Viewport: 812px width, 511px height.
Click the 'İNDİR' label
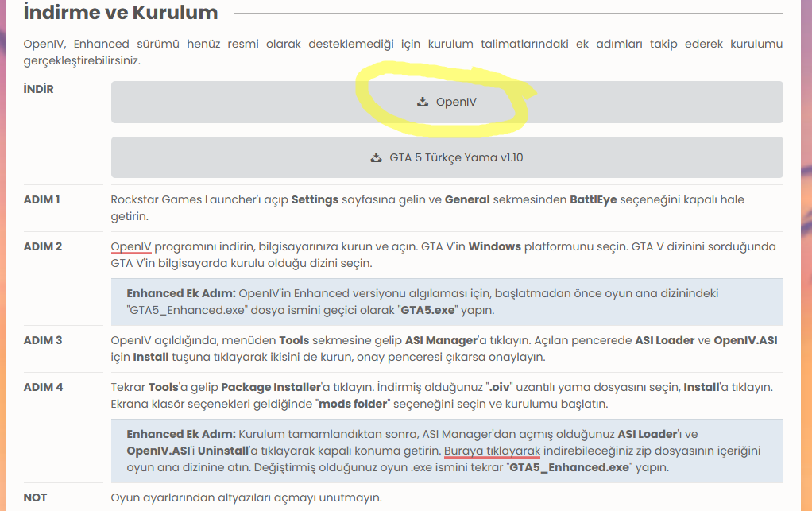pos(38,89)
